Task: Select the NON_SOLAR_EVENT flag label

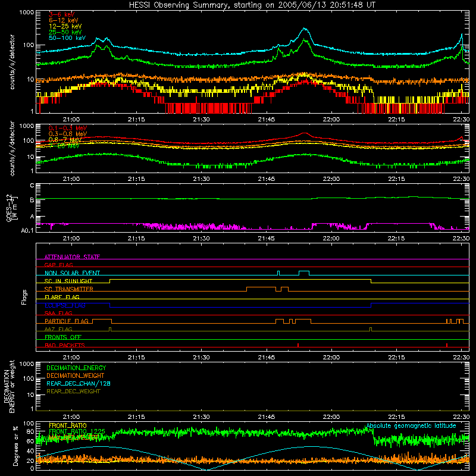Action: pos(72,273)
